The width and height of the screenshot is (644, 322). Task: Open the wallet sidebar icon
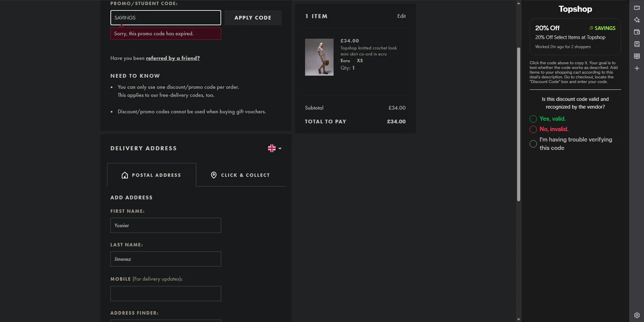(637, 32)
